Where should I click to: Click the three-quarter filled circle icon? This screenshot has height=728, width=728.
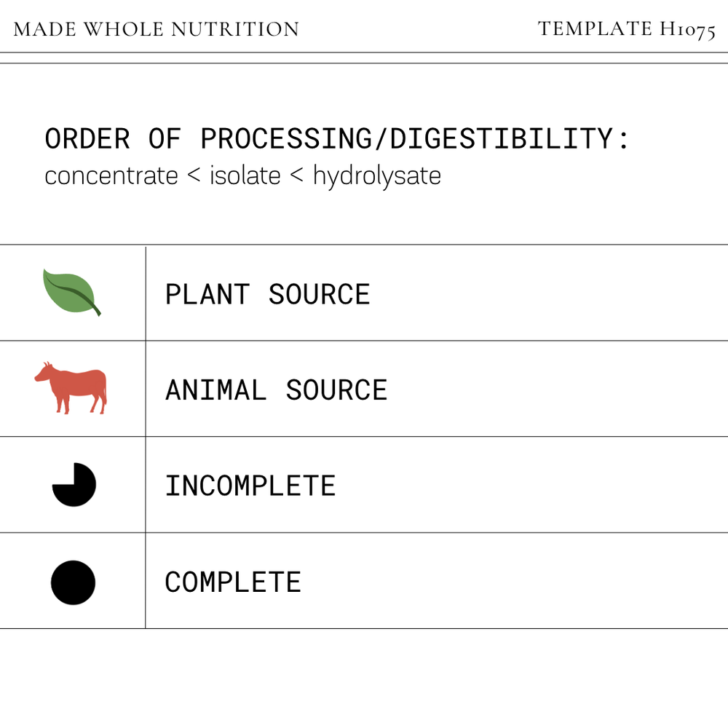(x=74, y=484)
